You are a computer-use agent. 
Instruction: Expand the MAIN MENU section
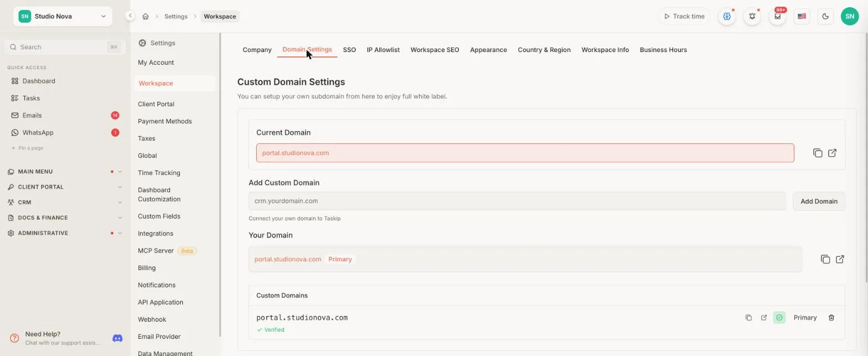65,172
